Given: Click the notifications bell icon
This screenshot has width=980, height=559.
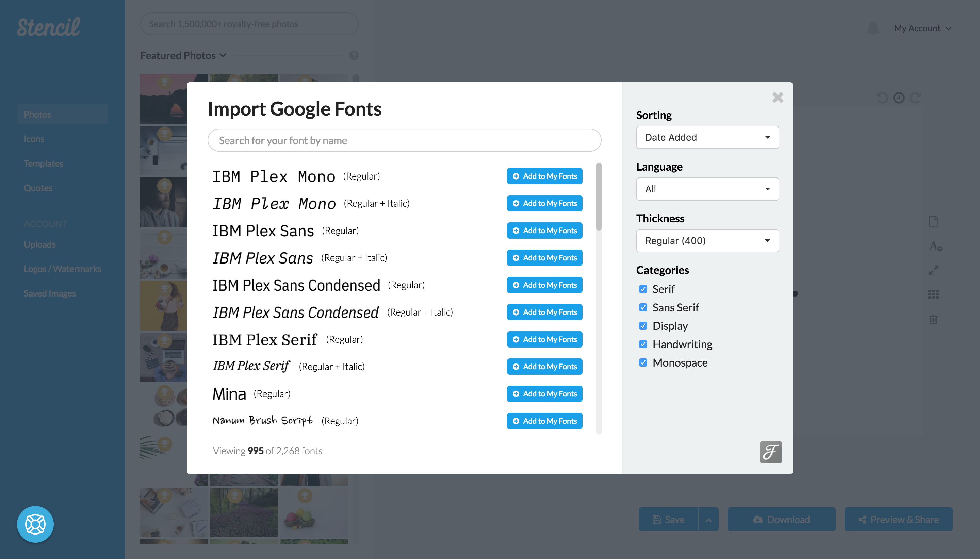Looking at the screenshot, I should (873, 28).
